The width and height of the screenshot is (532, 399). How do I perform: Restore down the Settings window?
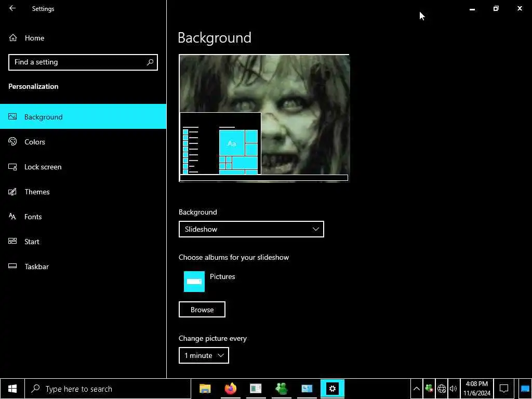496,8
